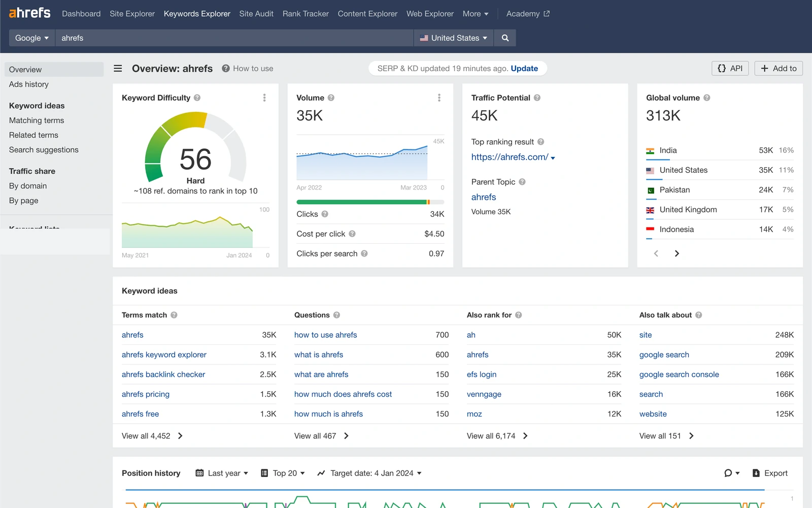Open the Google search engine dropdown
This screenshot has height=508, width=812.
32,38
